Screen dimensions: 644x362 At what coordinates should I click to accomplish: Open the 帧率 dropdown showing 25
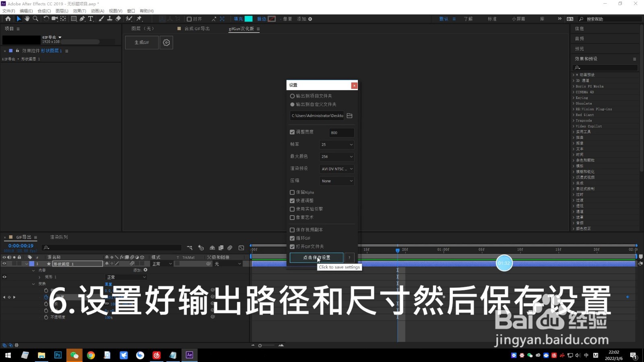pyautogui.click(x=337, y=144)
